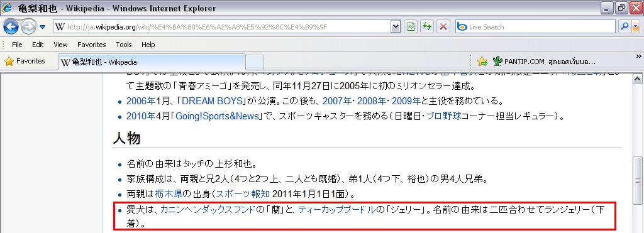This screenshot has width=644, height=233.
Task: Open the 2010年 year link
Action: tap(141, 117)
